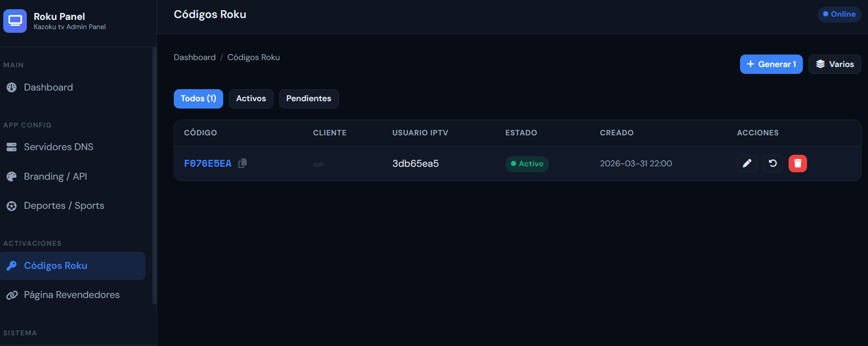Click the Deportes soccer ball icon
The width and height of the screenshot is (868, 346).
pyautogui.click(x=12, y=206)
